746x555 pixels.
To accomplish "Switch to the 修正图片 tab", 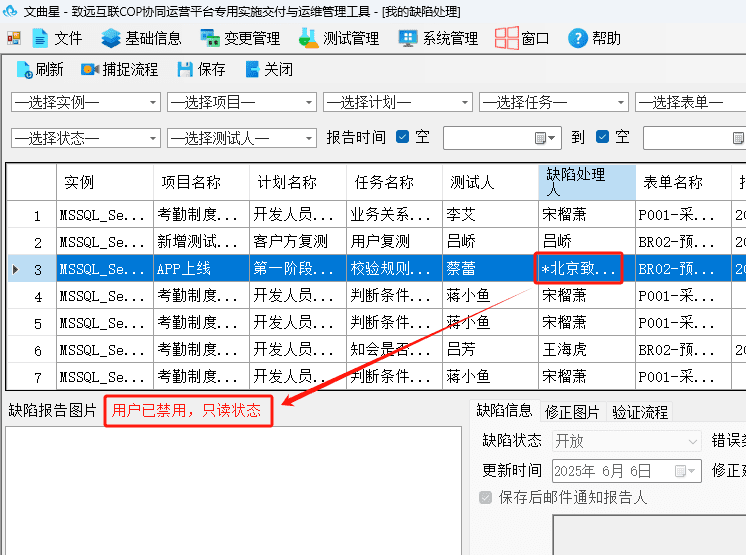I will tap(572, 412).
